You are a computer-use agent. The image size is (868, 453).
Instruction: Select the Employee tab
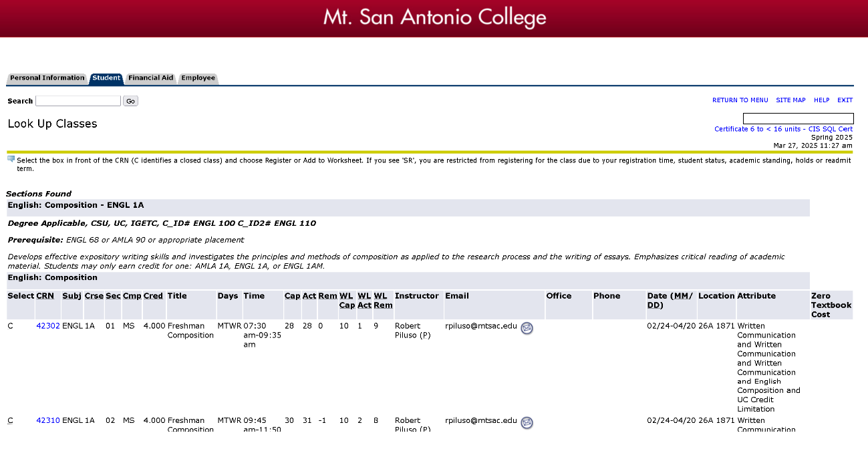[198, 78]
